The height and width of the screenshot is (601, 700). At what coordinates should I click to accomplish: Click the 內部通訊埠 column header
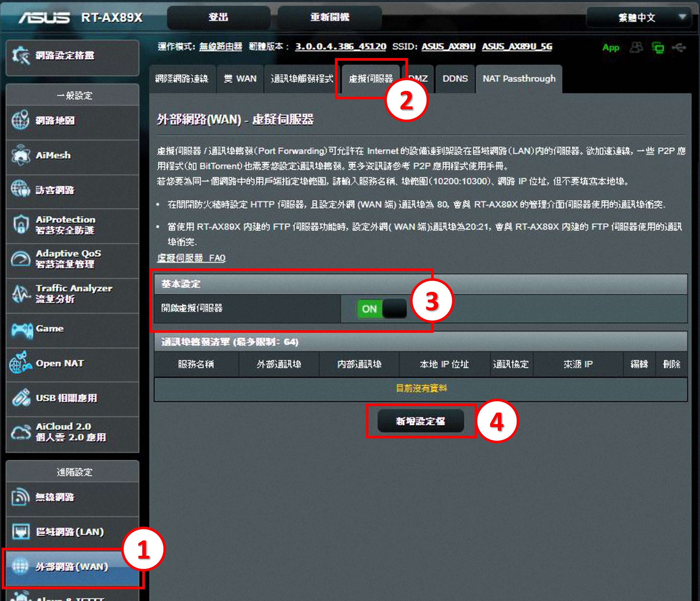tap(359, 364)
